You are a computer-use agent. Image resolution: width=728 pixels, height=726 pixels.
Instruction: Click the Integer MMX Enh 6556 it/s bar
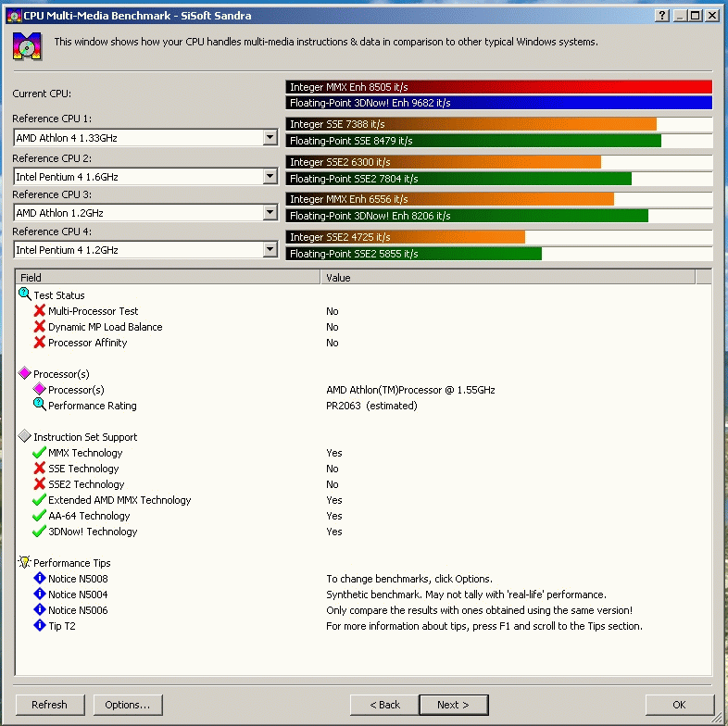pyautogui.click(x=449, y=199)
